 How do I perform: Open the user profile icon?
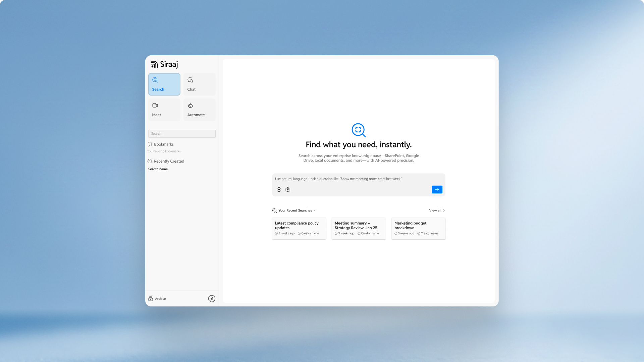point(212,299)
